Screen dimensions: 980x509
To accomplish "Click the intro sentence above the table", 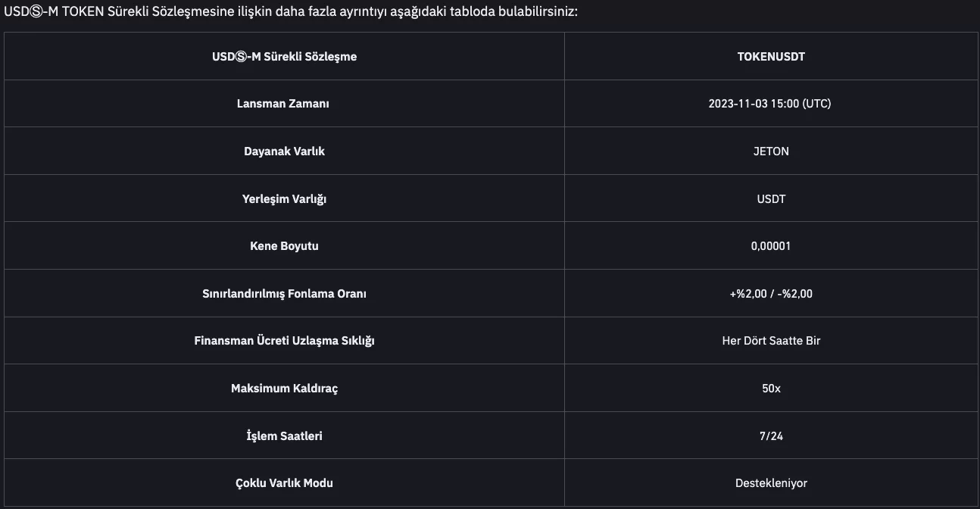I will coord(291,12).
